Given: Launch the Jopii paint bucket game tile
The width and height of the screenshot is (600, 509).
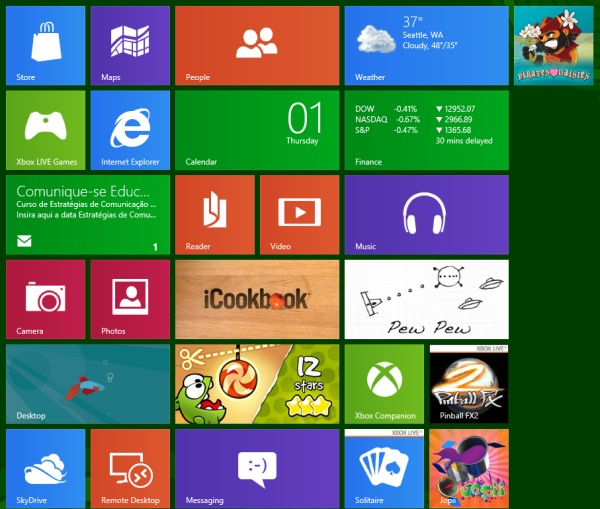Looking at the screenshot, I should [x=469, y=469].
